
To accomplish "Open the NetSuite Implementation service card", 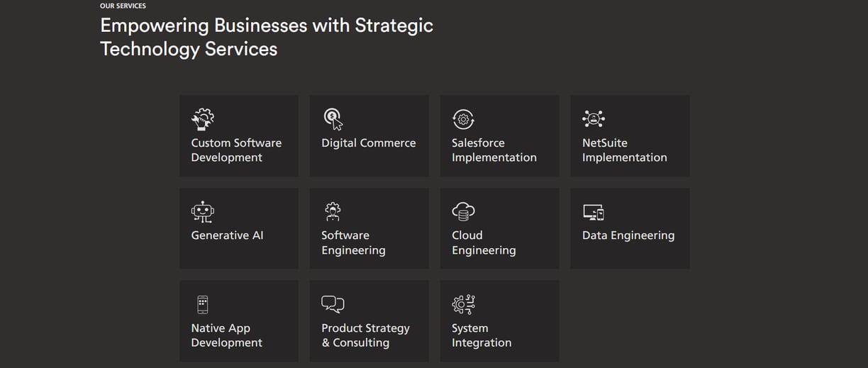I will pyautogui.click(x=630, y=136).
